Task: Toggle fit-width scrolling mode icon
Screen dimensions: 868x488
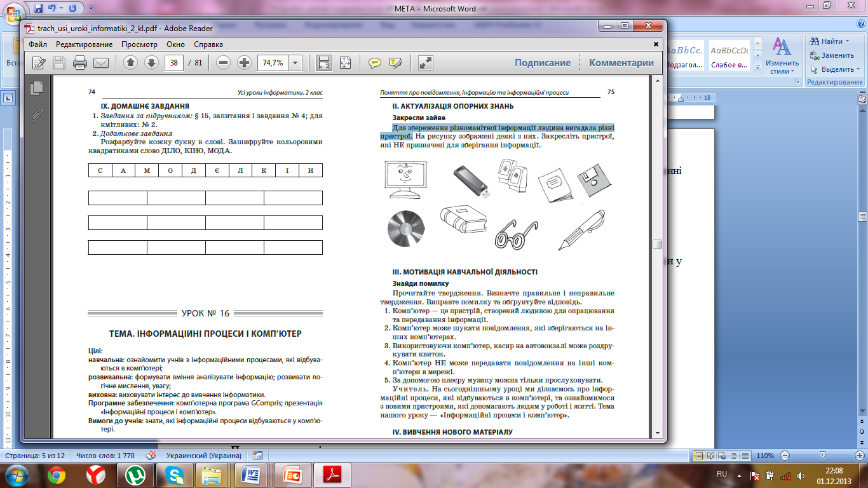Action: pos(324,63)
